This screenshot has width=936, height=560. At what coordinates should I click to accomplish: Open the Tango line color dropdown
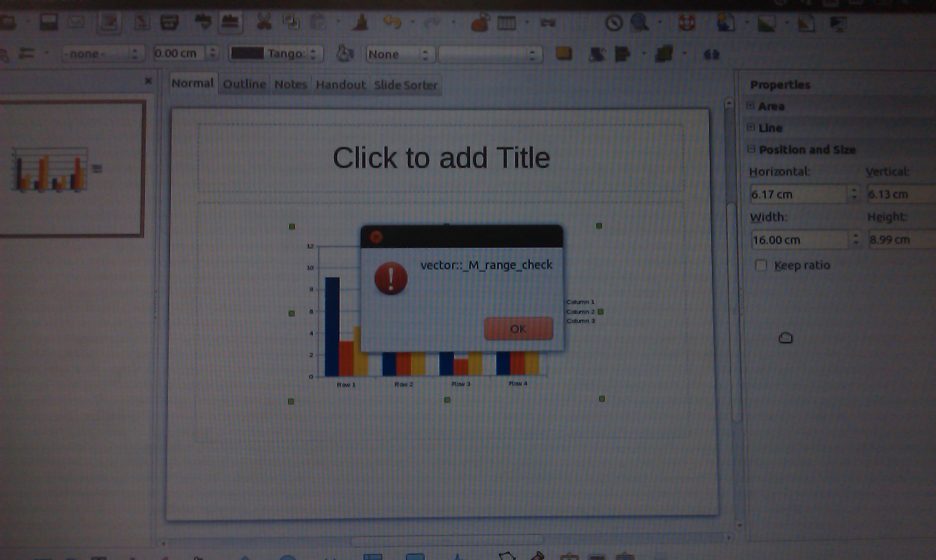[x=276, y=54]
